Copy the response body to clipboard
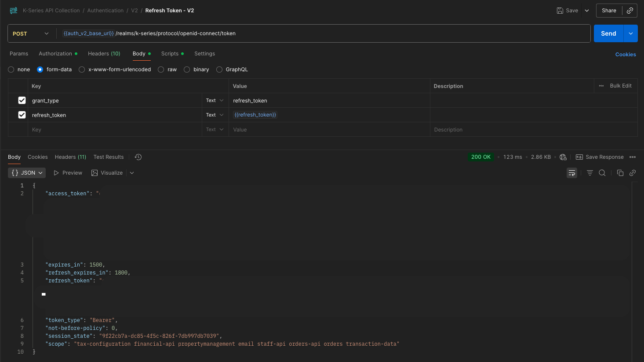The height and width of the screenshot is (362, 644). 620,173
